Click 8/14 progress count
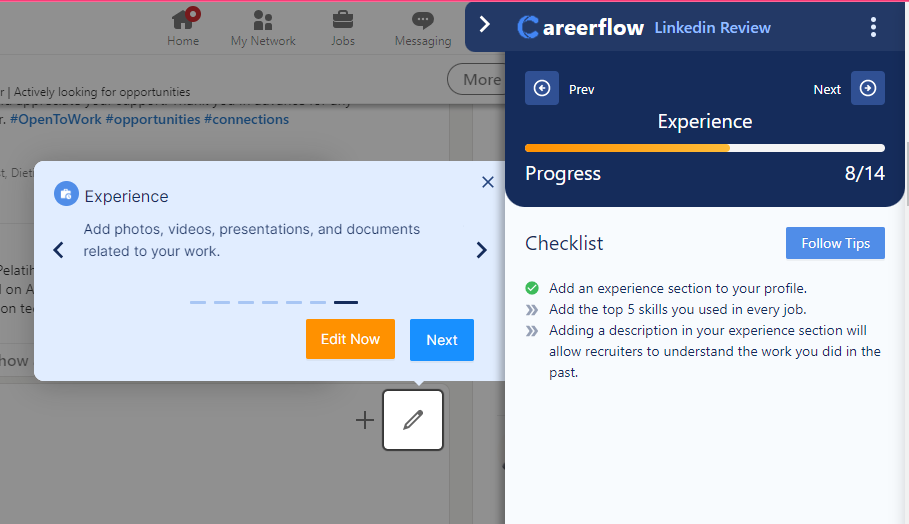Image resolution: width=909 pixels, height=524 pixels. click(864, 173)
